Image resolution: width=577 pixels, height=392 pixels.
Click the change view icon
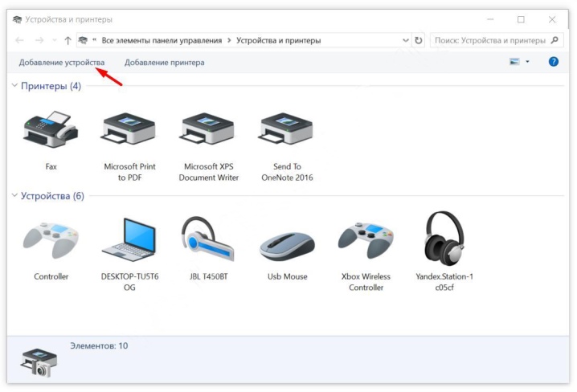(514, 61)
